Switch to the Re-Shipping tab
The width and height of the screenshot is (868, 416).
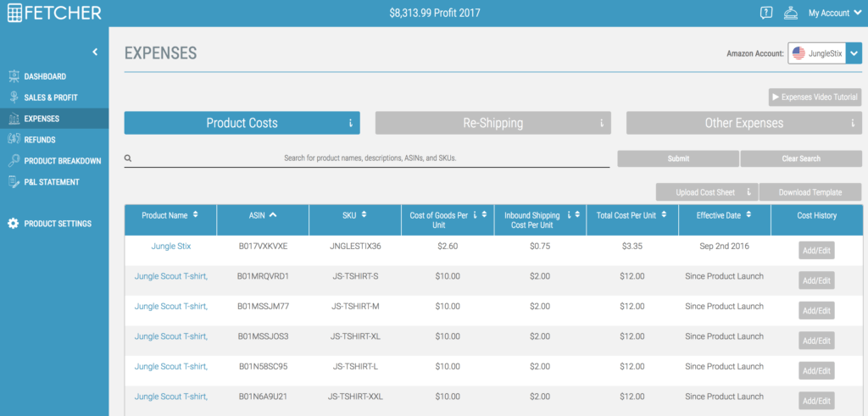click(x=492, y=123)
